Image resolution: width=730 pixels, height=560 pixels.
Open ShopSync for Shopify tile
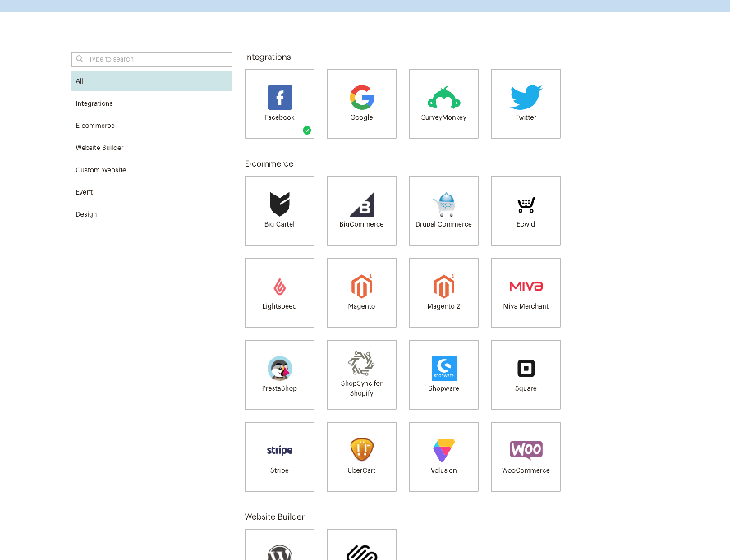[361, 374]
